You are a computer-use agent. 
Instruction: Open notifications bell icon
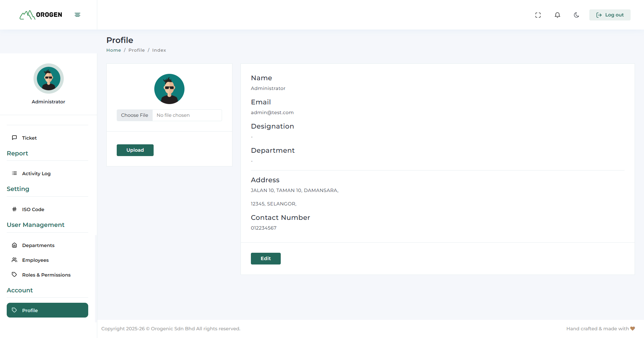[x=557, y=15]
